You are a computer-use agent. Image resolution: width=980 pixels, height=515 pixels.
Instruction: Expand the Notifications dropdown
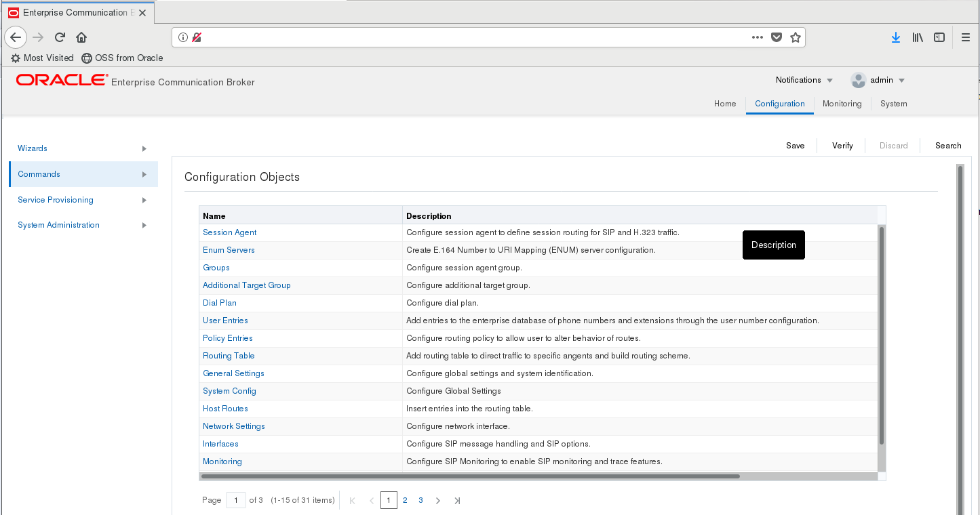coord(804,80)
